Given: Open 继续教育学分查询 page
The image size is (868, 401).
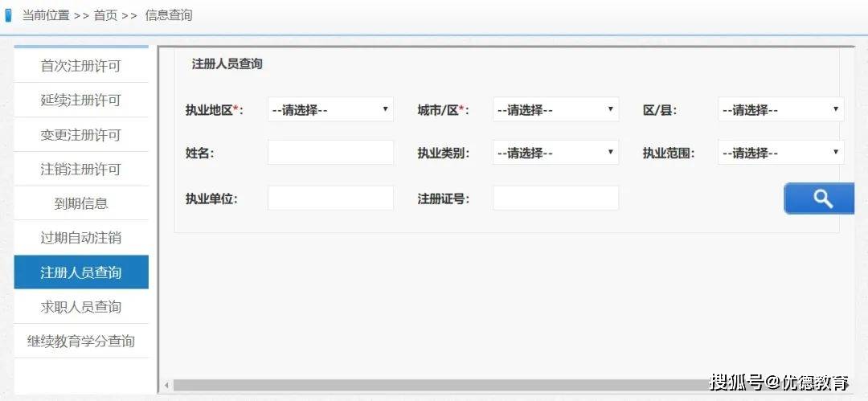Looking at the screenshot, I should [x=81, y=341].
